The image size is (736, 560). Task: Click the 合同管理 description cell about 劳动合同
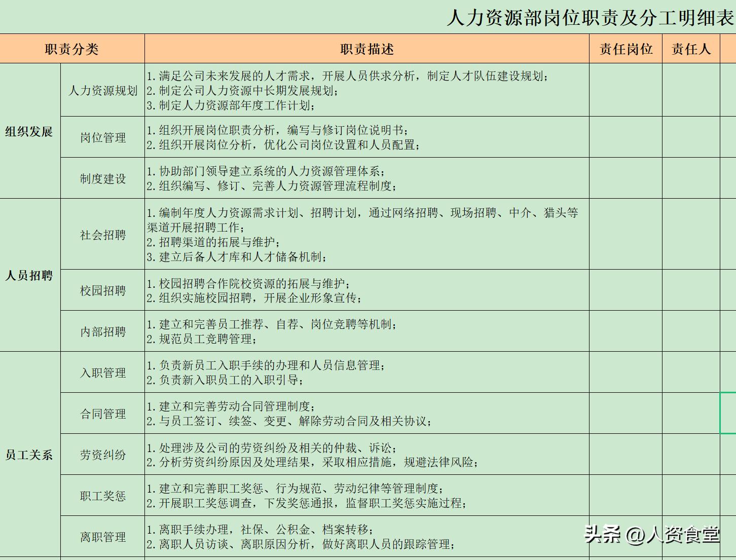click(x=366, y=414)
